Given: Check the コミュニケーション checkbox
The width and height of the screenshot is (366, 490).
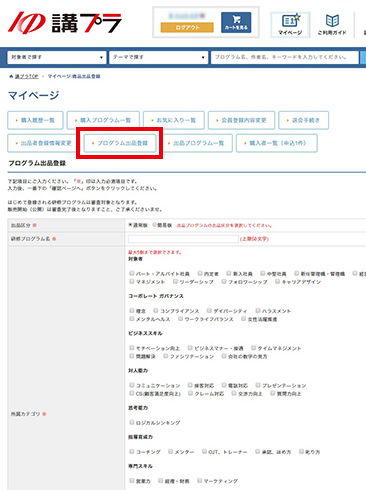Looking at the screenshot, I should click(x=132, y=385).
